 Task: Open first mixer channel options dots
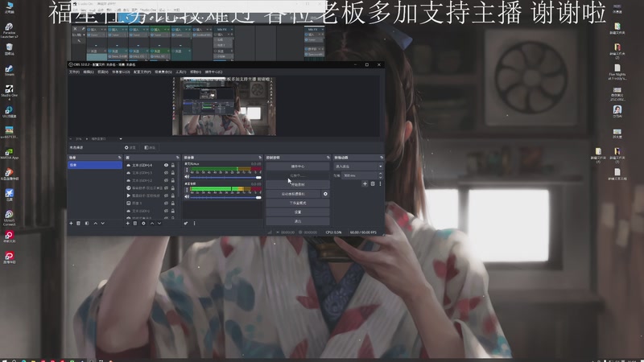(x=187, y=170)
